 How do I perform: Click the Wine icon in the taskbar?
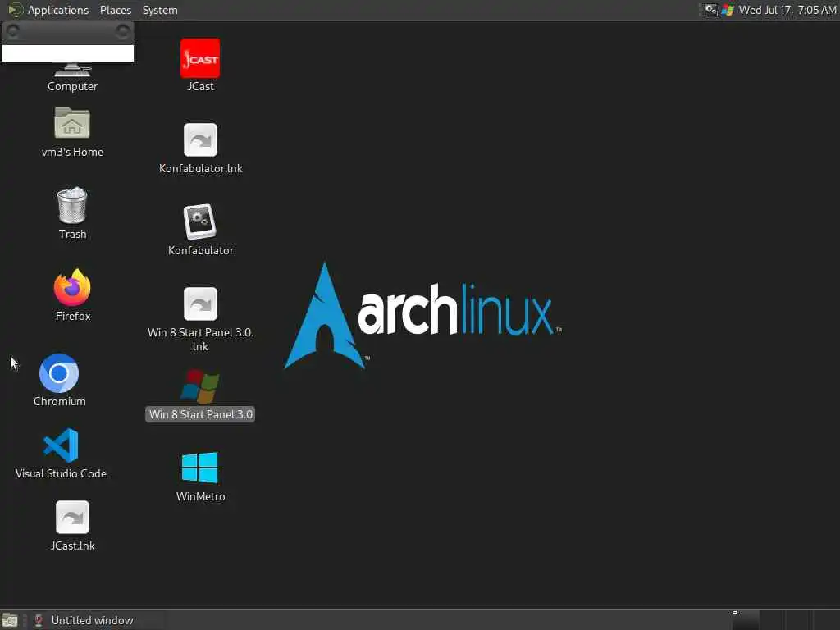click(39, 620)
